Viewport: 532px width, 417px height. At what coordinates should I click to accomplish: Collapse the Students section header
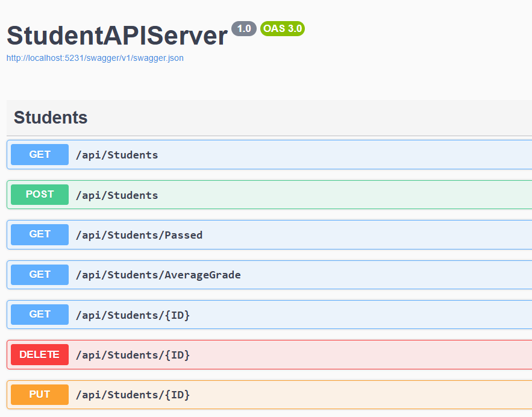pyautogui.click(x=51, y=118)
